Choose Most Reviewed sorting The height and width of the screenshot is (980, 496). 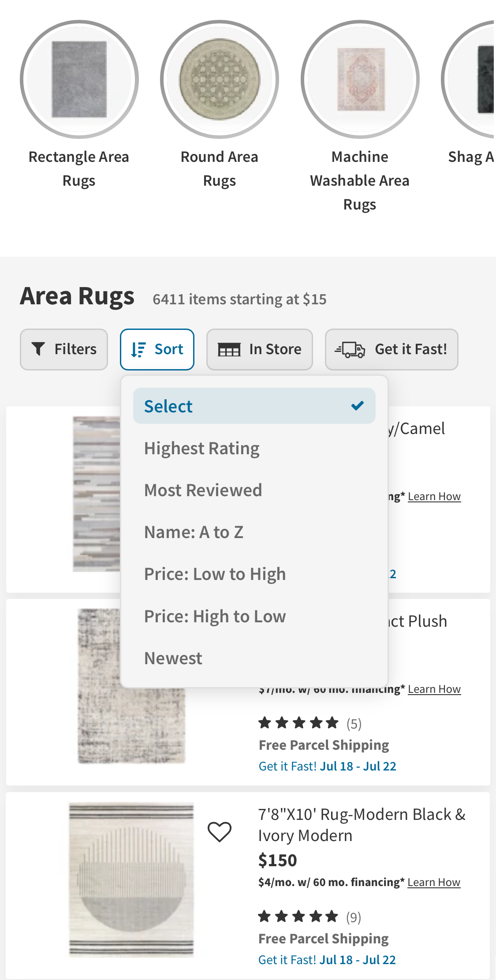tap(203, 490)
